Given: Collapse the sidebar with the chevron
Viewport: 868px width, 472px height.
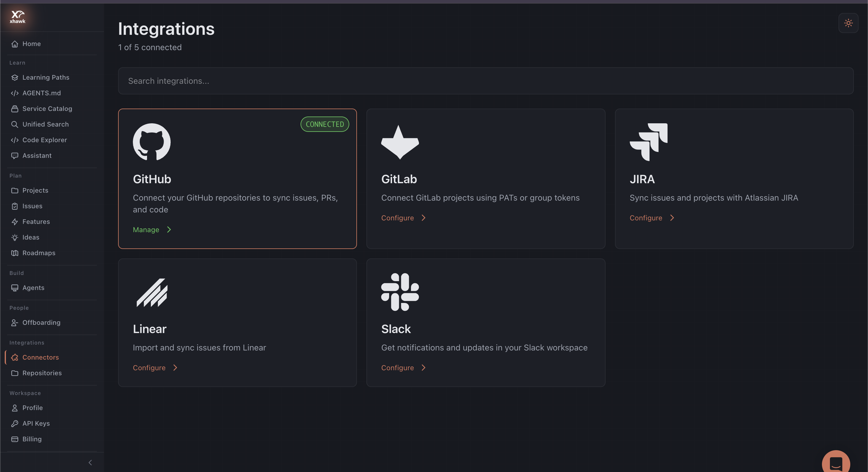Looking at the screenshot, I should click(90, 462).
